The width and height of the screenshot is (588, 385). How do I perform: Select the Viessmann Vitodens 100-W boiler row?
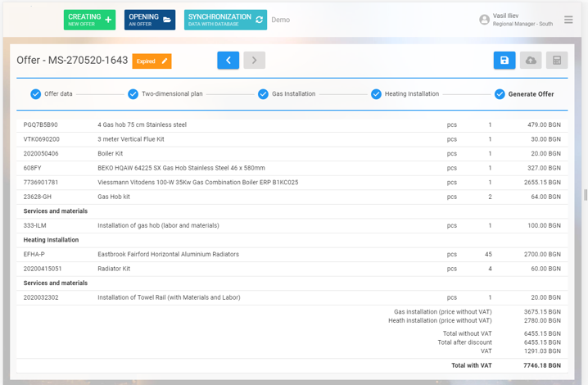point(292,183)
